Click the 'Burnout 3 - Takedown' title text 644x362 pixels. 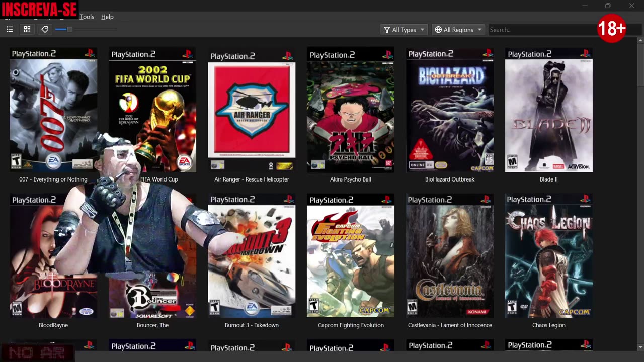(x=252, y=325)
